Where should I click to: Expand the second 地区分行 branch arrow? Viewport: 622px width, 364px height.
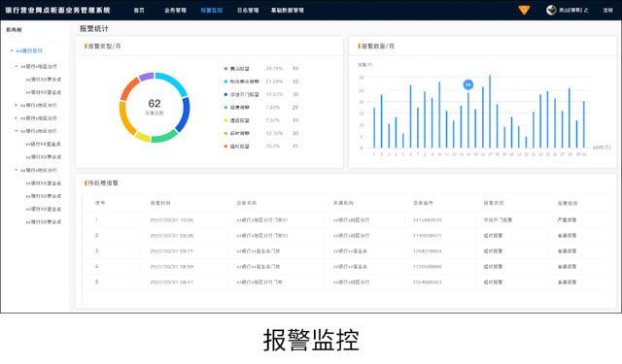pyautogui.click(x=17, y=105)
